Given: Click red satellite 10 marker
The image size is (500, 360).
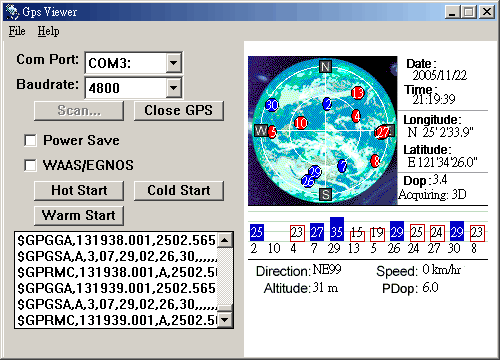Looking at the screenshot, I should pyautogui.click(x=300, y=123).
